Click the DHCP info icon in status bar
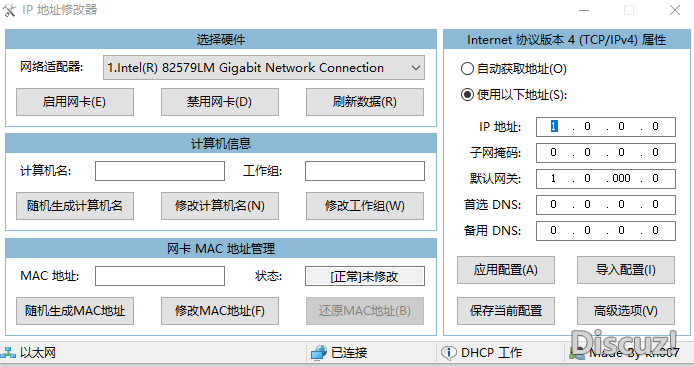The image size is (694, 367). [x=449, y=353]
